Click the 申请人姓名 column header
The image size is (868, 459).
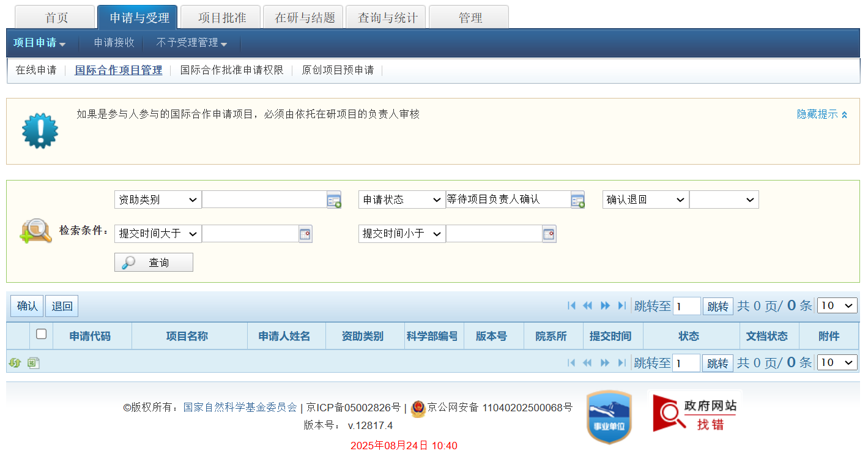[x=286, y=336]
